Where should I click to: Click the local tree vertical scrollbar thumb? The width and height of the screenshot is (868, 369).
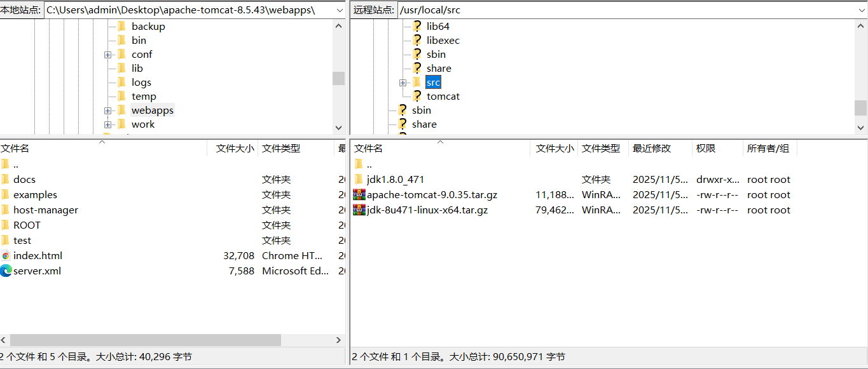338,78
